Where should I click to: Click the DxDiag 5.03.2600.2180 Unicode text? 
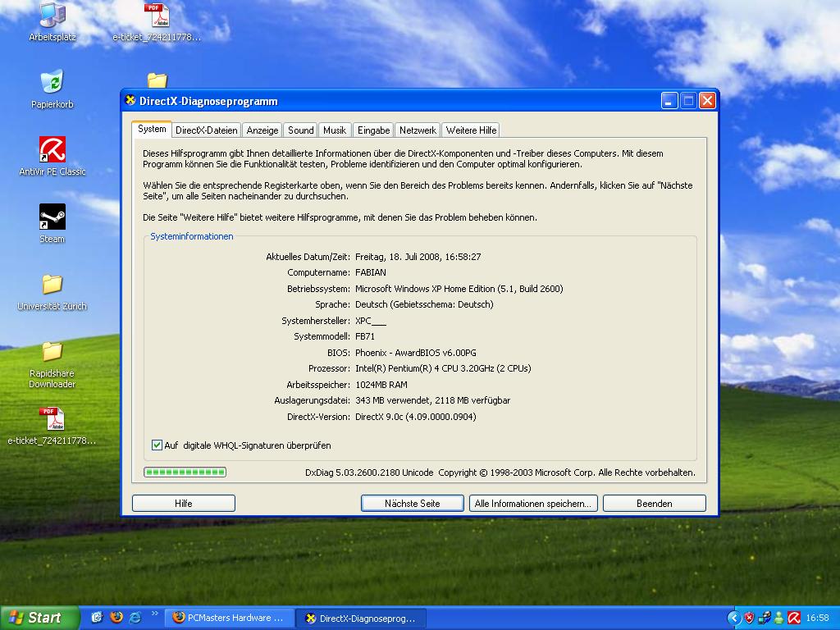coord(369,472)
